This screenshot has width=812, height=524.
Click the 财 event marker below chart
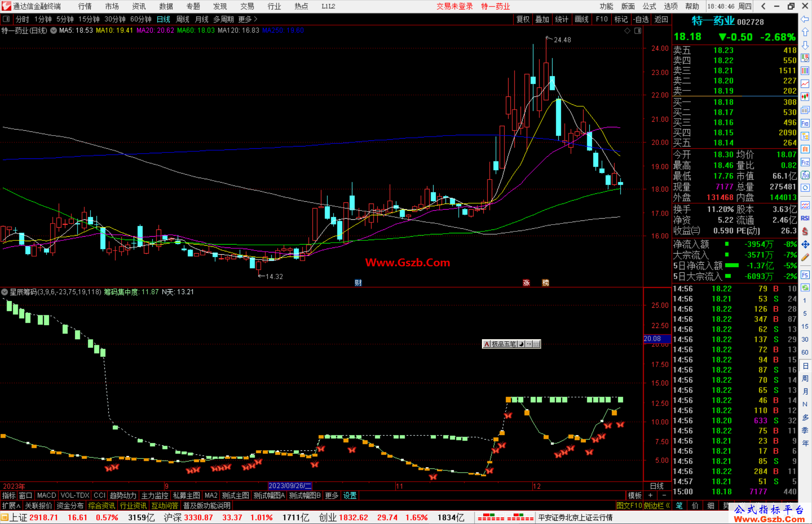(x=358, y=282)
